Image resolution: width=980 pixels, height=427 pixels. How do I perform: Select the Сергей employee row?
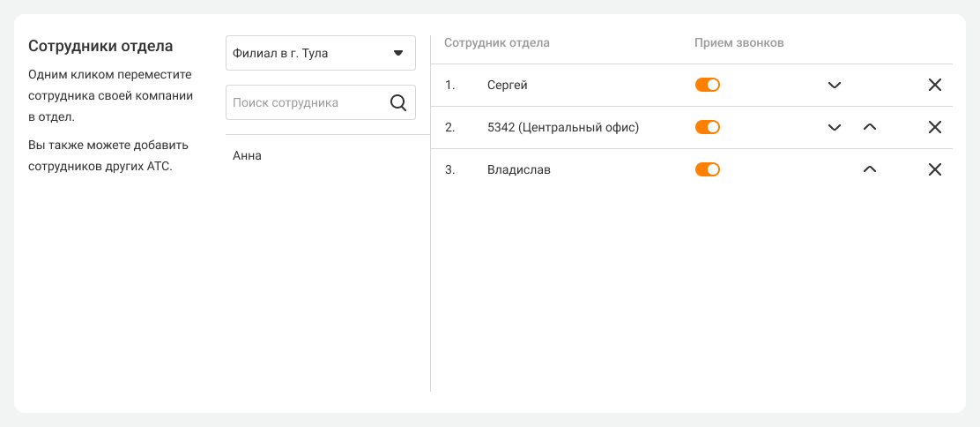tap(508, 86)
